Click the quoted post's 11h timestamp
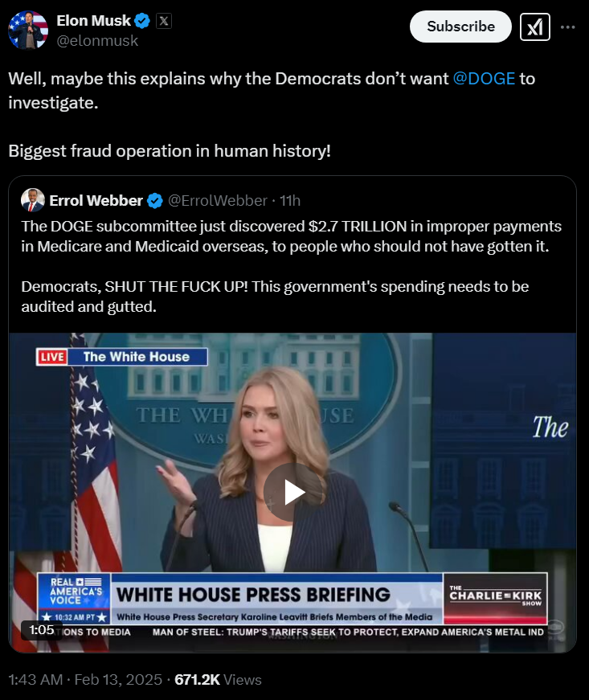Screen dimensions: 589x700 point(290,201)
